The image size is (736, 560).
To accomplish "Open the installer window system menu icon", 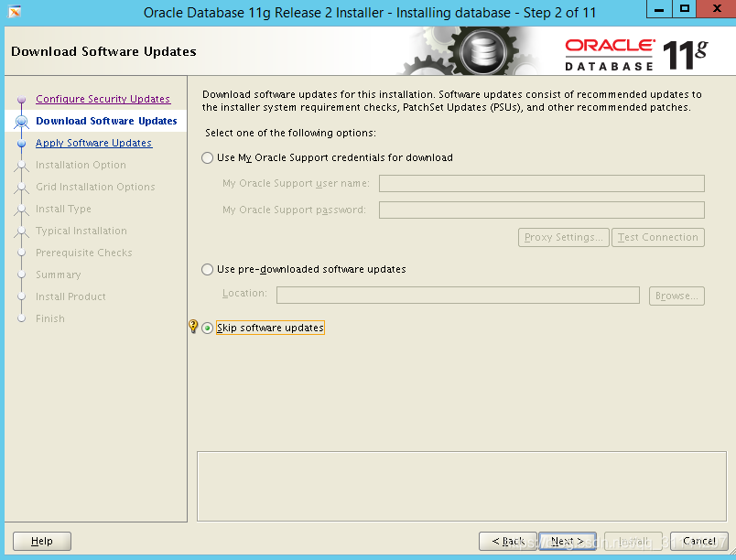I will coord(15,12).
